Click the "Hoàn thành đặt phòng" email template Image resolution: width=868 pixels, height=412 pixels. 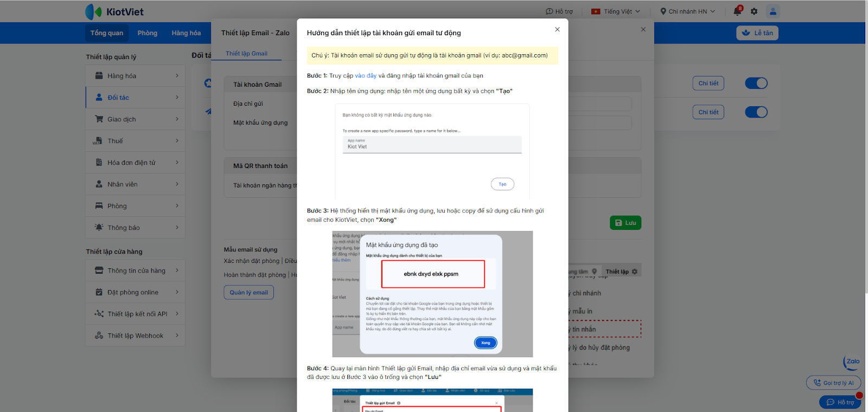[x=255, y=275]
